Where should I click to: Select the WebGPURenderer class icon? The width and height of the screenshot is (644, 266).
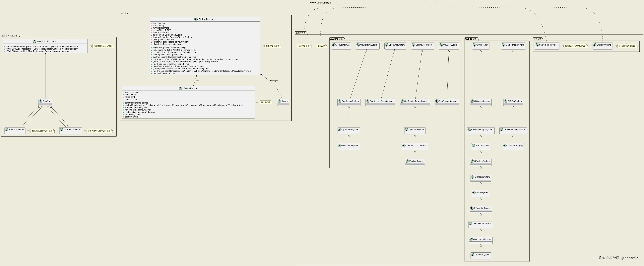tap(61, 130)
